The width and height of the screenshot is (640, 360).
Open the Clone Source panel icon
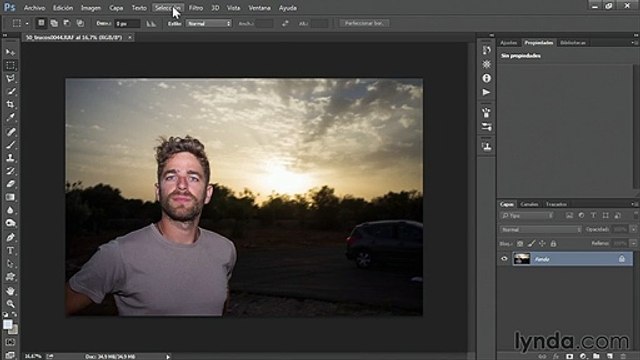(486, 146)
